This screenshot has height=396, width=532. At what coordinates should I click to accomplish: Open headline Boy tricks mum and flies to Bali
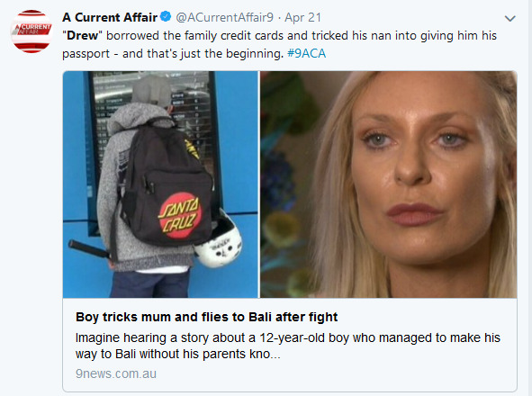tap(207, 317)
